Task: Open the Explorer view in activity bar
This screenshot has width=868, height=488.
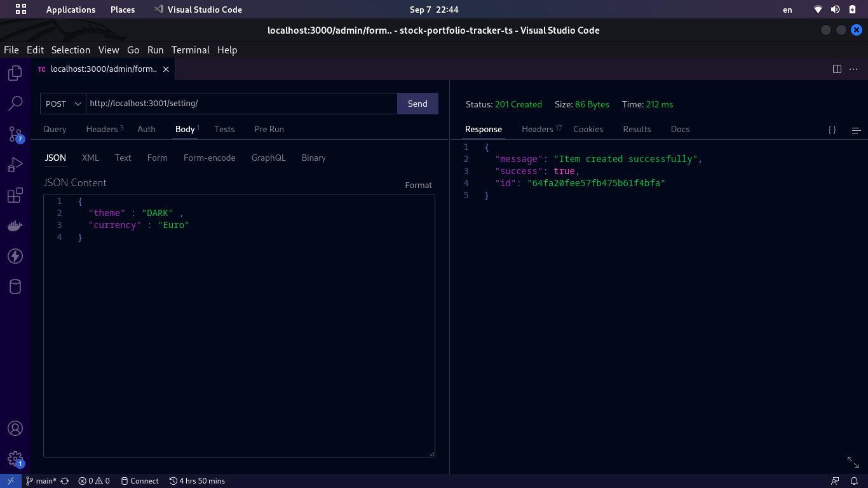Action: click(15, 73)
